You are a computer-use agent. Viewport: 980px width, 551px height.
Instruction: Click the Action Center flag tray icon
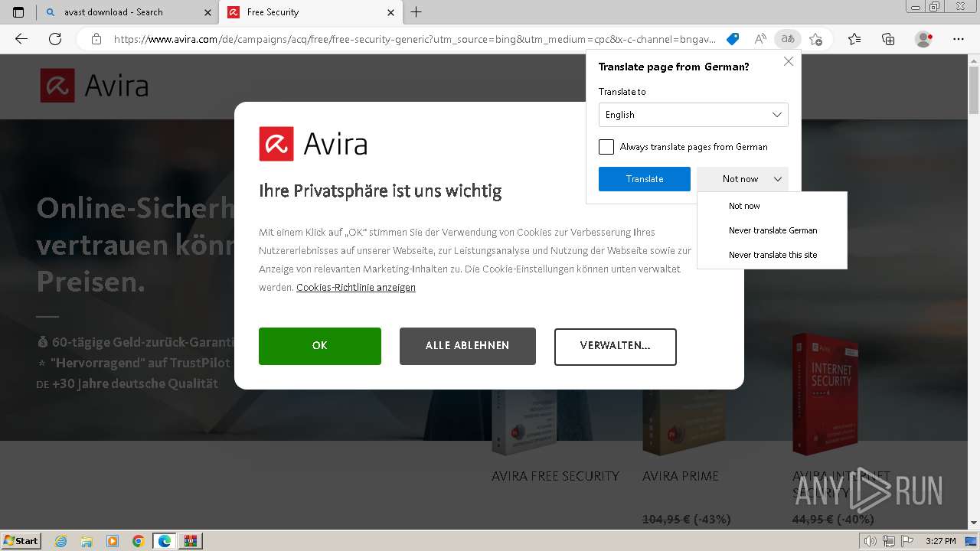click(908, 541)
